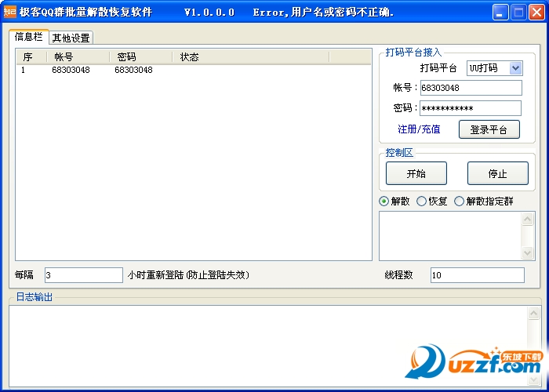Sort by the 帐号 column header

click(x=78, y=56)
